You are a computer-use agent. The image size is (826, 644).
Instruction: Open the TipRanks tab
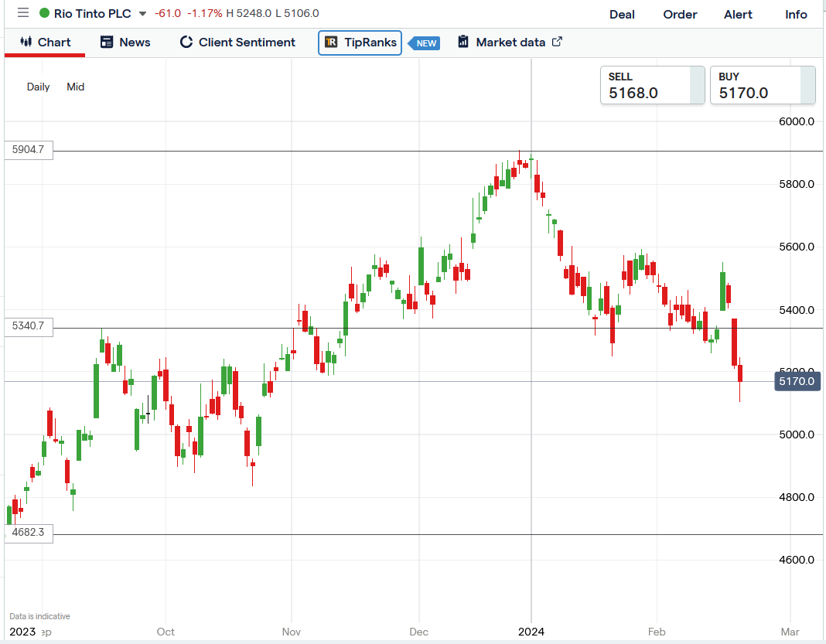[x=360, y=43]
